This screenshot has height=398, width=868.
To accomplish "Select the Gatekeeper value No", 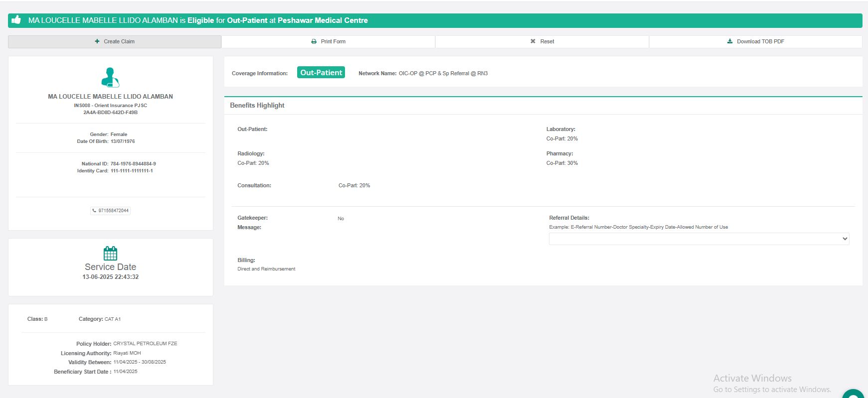I will click(x=341, y=219).
